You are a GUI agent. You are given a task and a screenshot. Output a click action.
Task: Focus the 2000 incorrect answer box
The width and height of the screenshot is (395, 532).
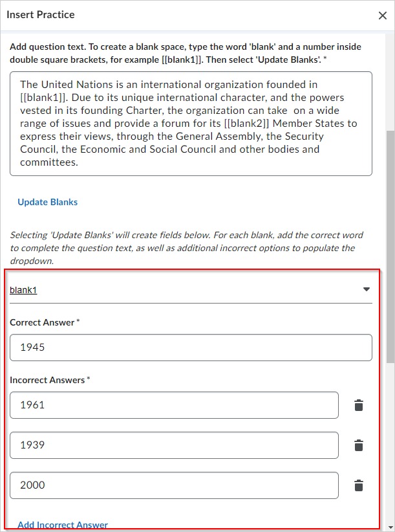click(x=174, y=485)
